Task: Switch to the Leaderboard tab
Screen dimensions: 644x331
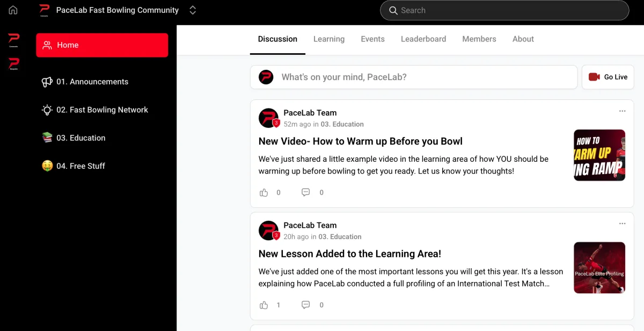Action: pyautogui.click(x=423, y=39)
